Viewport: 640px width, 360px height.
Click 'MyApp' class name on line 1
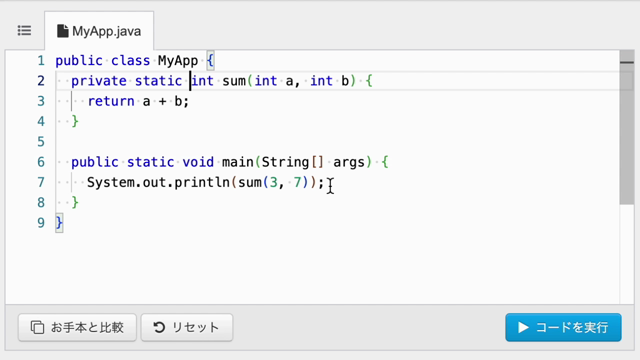click(178, 61)
